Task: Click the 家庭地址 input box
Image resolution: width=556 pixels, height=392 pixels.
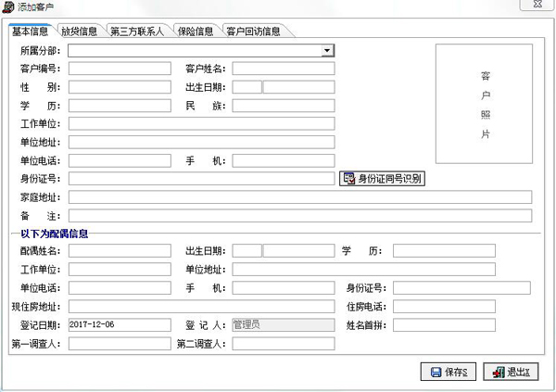Action: tap(300, 197)
